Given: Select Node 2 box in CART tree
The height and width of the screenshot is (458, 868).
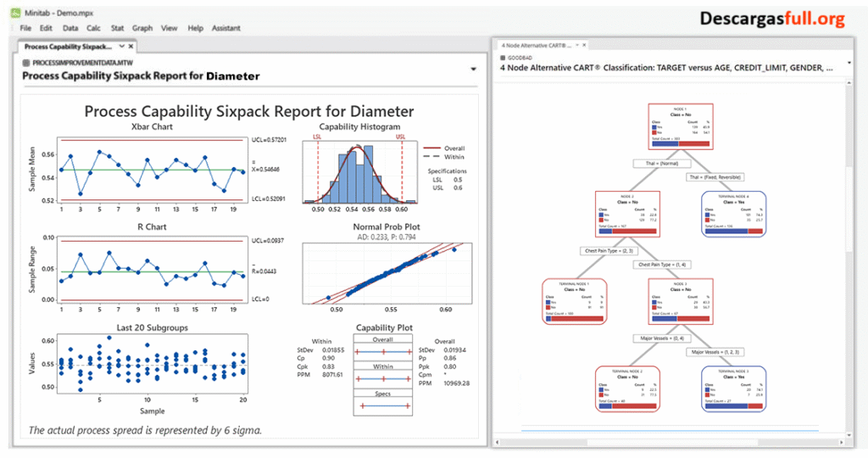Looking at the screenshot, I should pos(627,215).
